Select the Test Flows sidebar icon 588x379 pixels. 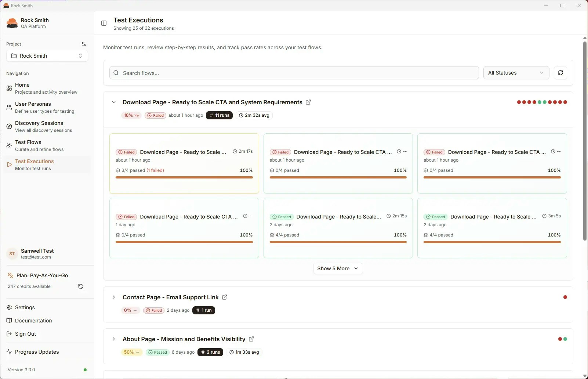tap(9, 145)
